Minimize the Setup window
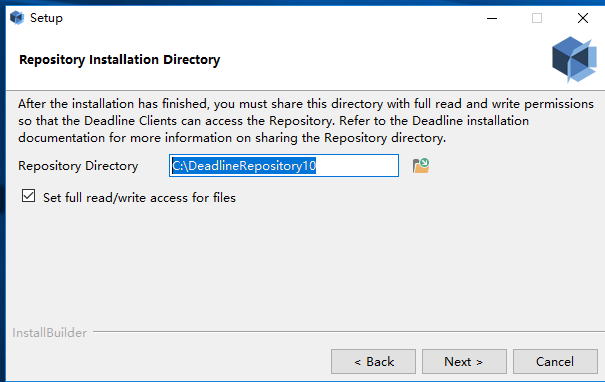This screenshot has width=605, height=382. pyautogui.click(x=492, y=18)
